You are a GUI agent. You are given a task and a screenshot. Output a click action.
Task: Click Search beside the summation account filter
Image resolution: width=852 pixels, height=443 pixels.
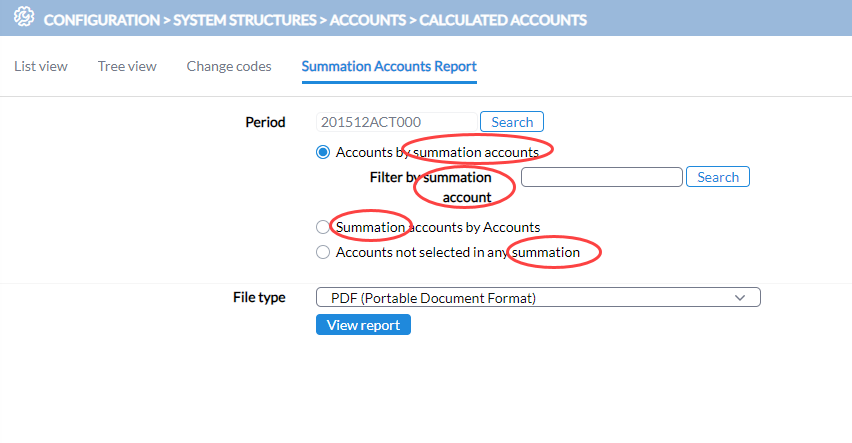click(718, 177)
